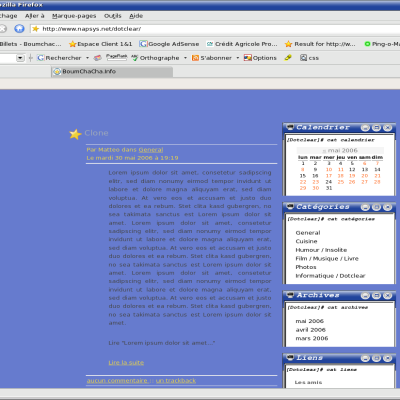
Task: Click the Lire la suite link
Action: (126, 363)
